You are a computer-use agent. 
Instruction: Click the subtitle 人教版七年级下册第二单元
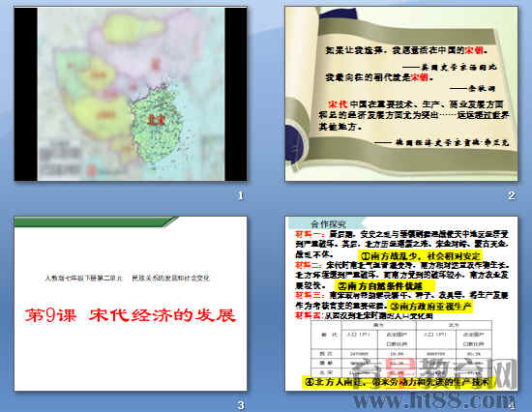(x=84, y=279)
